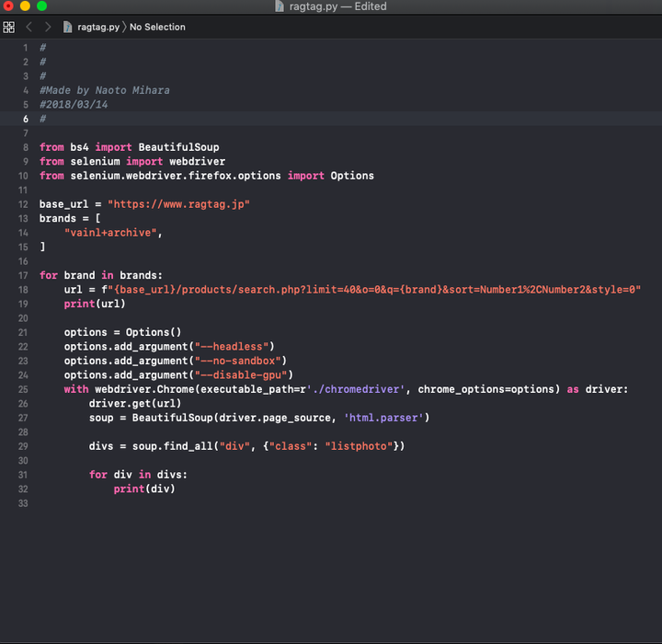
Task: Click the "--headless" argument string
Action: 234,347
